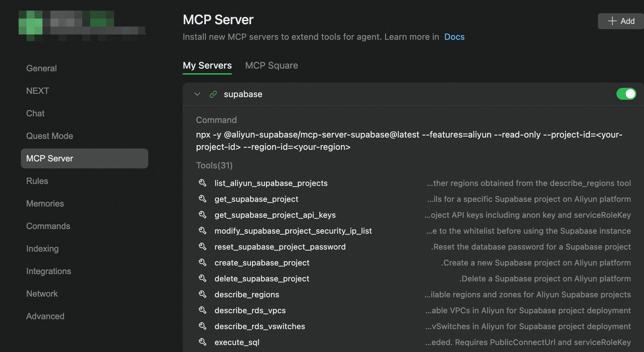Click the Add server button
The width and height of the screenshot is (644, 352).
point(621,21)
